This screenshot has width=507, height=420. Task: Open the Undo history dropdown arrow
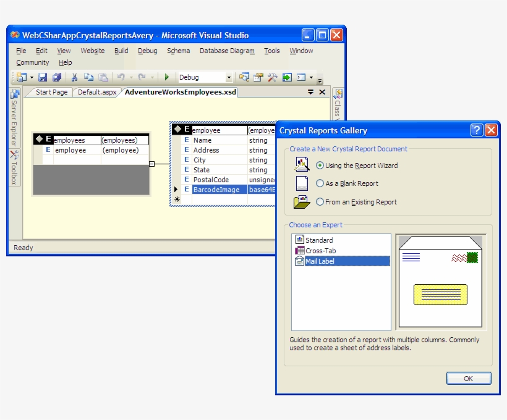pyautogui.click(x=131, y=77)
